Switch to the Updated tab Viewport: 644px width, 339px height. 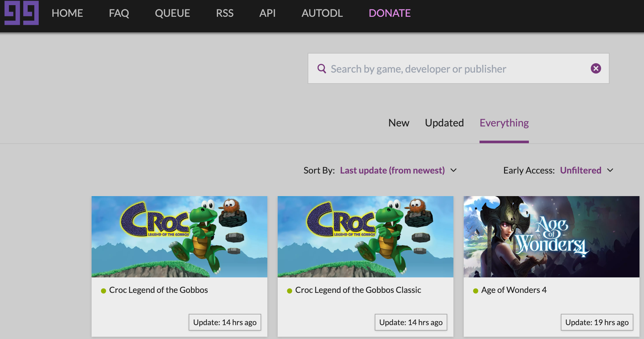click(444, 123)
